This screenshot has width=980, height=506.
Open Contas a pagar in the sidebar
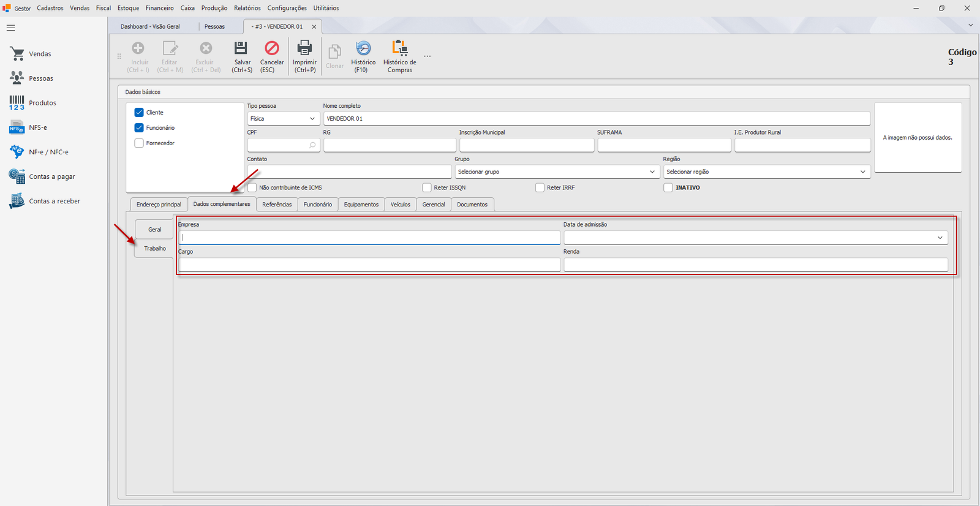pyautogui.click(x=43, y=176)
